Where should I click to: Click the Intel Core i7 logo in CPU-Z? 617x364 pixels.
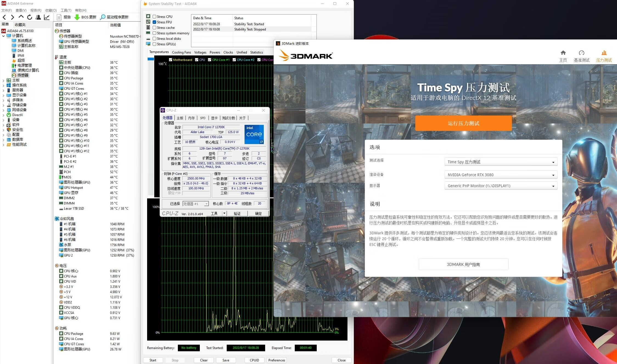point(254,134)
